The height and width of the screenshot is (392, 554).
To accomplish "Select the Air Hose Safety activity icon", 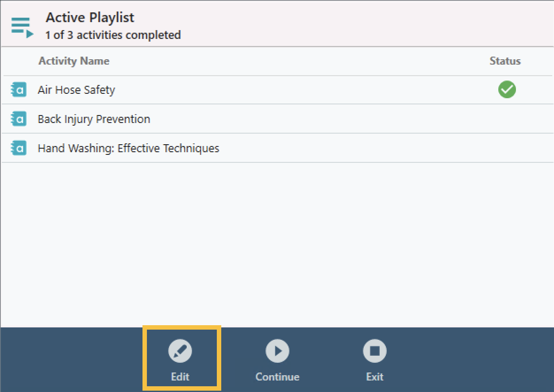I will coord(19,89).
